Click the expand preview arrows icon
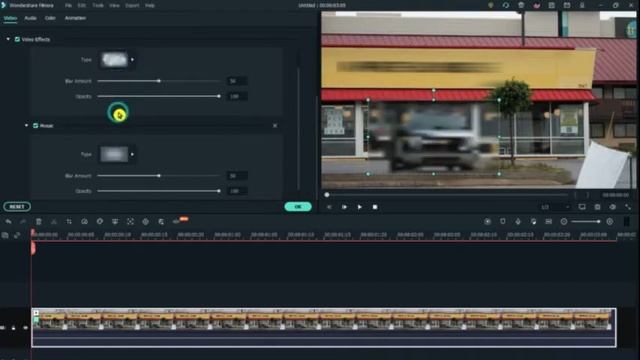 (x=628, y=207)
